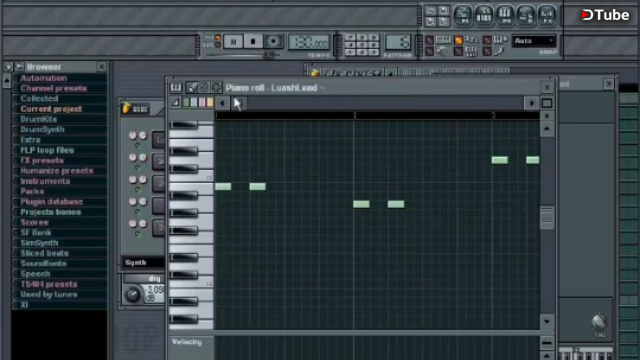
Task: Expand the Channel presets folder
Action: point(53,88)
